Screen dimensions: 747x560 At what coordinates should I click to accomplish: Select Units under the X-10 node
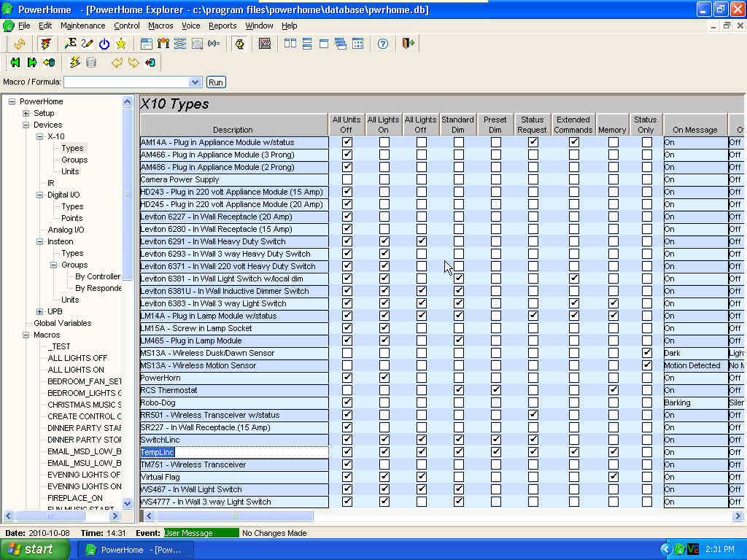pyautogui.click(x=70, y=171)
